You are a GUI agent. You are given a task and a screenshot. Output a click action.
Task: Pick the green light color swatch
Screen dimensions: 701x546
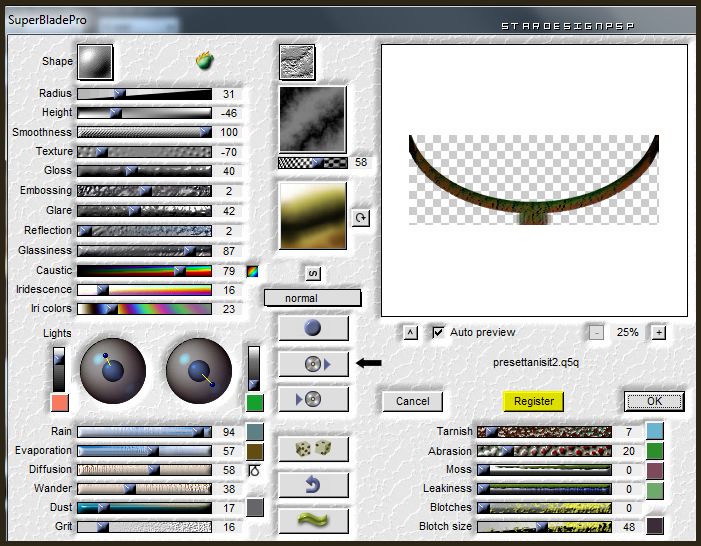[x=255, y=402]
